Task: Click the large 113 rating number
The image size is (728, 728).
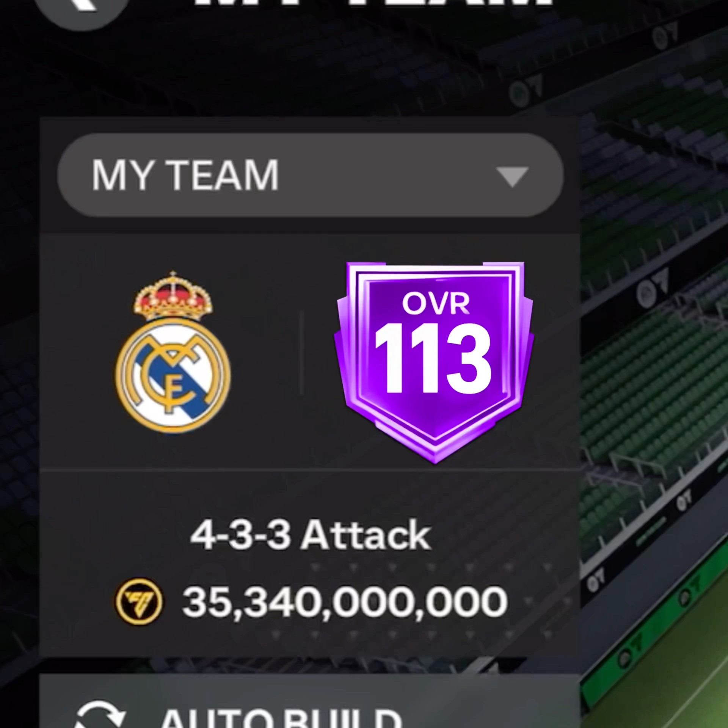Action: [x=433, y=359]
